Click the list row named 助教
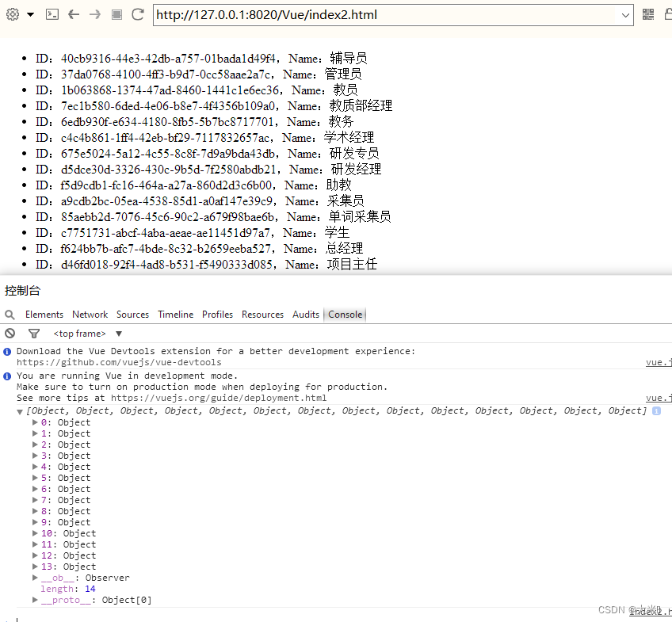 pyautogui.click(x=193, y=185)
